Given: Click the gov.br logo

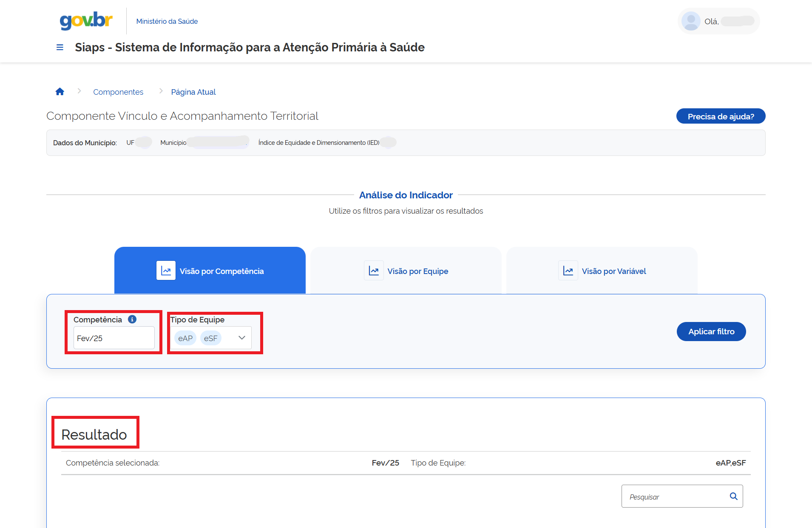Looking at the screenshot, I should point(86,20).
